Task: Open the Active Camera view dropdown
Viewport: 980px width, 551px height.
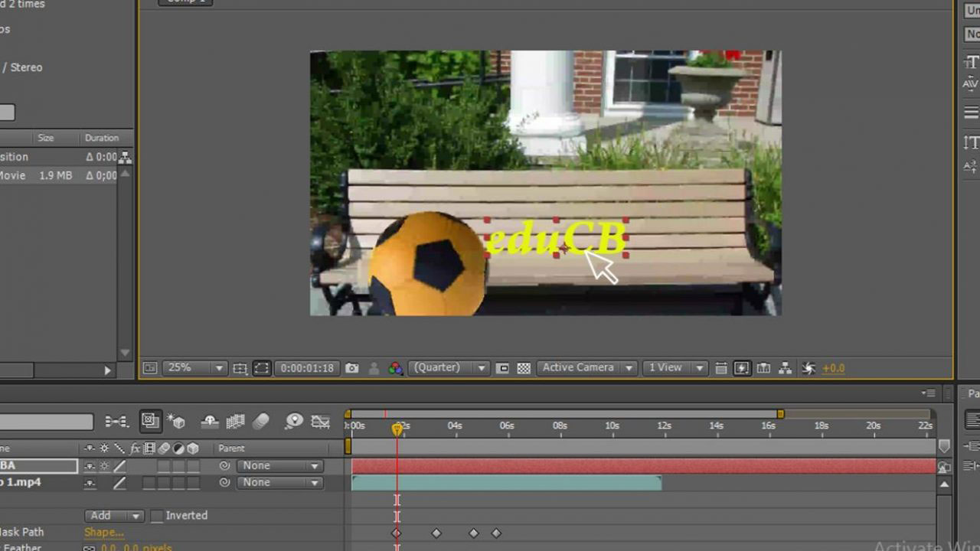Action: click(x=586, y=368)
